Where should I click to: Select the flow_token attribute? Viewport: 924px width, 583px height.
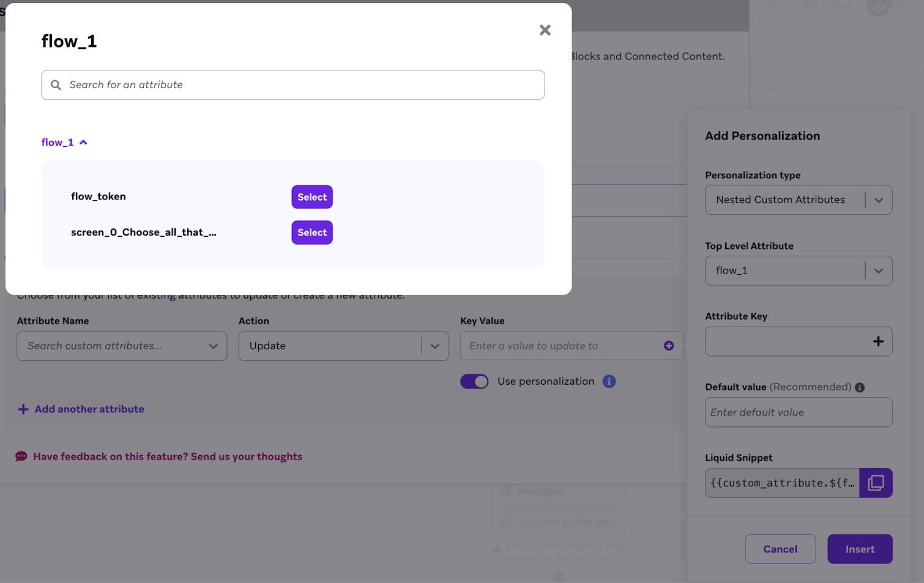pyautogui.click(x=311, y=197)
